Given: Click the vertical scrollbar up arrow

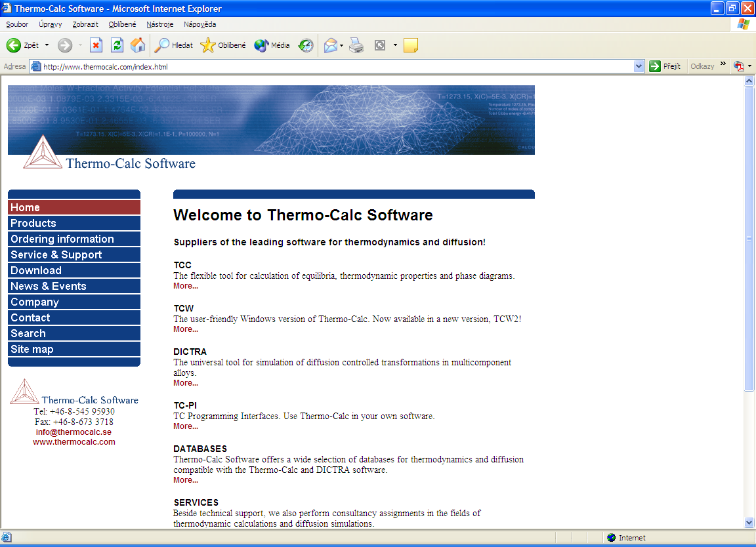Looking at the screenshot, I should pyautogui.click(x=749, y=81).
